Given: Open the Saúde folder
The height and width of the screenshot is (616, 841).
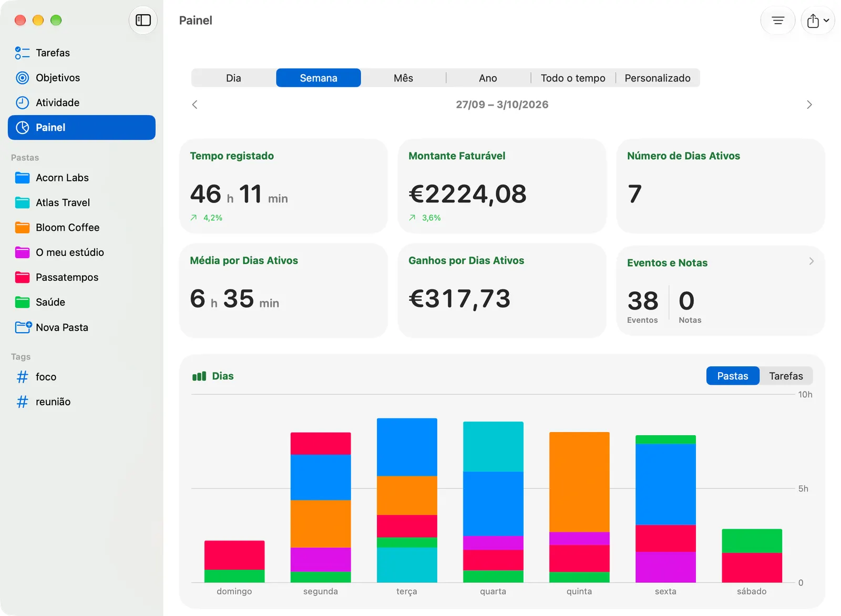Looking at the screenshot, I should pyautogui.click(x=81, y=302).
